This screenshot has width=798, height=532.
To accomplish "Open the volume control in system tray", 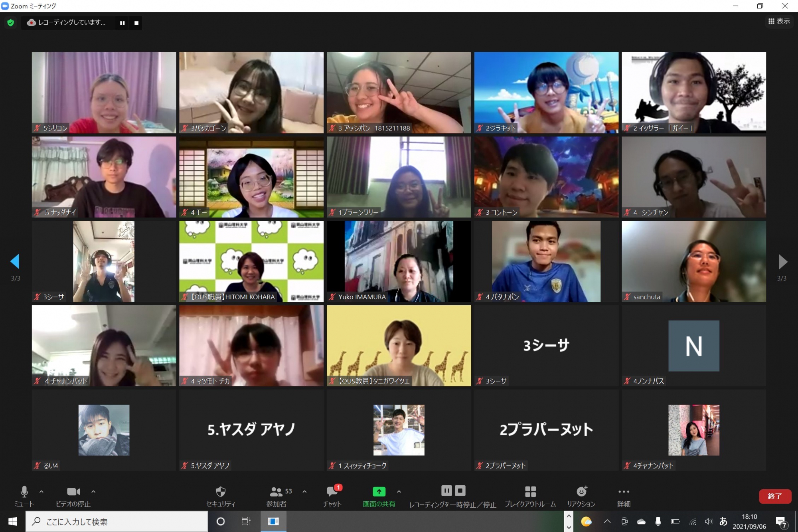I will click(709, 521).
